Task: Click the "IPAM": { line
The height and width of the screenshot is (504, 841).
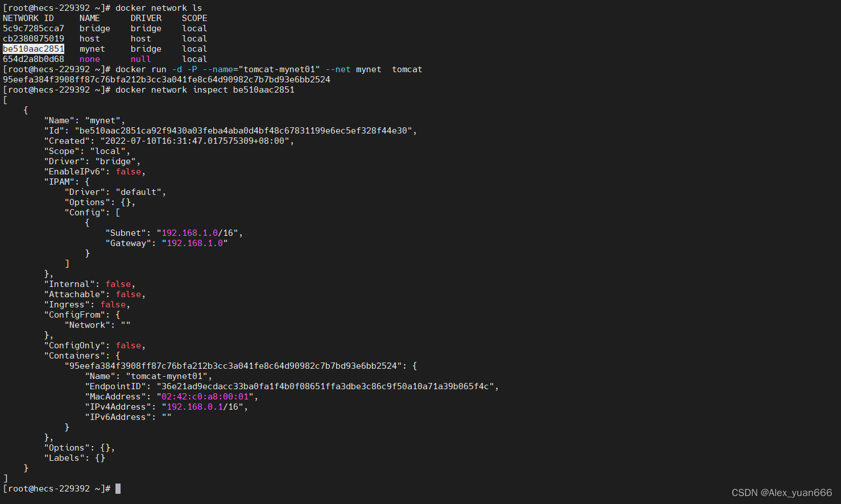Action: click(67, 182)
